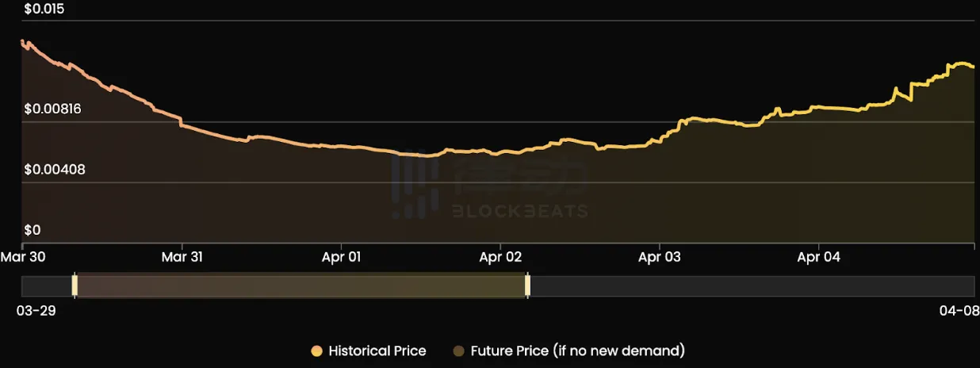Click the $0.00816 y-axis label
The image size is (980, 368).
pyautogui.click(x=52, y=108)
